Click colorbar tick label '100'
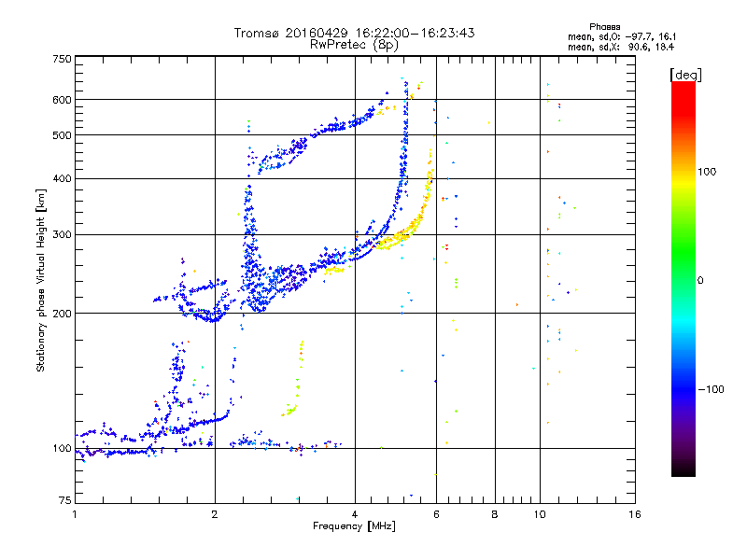This screenshot has width=747, height=560. pos(707,172)
